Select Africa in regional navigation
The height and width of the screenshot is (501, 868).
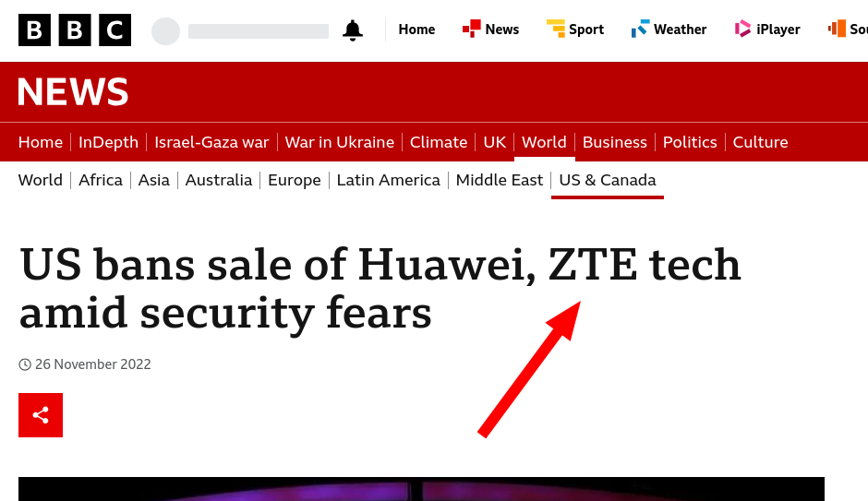(101, 180)
